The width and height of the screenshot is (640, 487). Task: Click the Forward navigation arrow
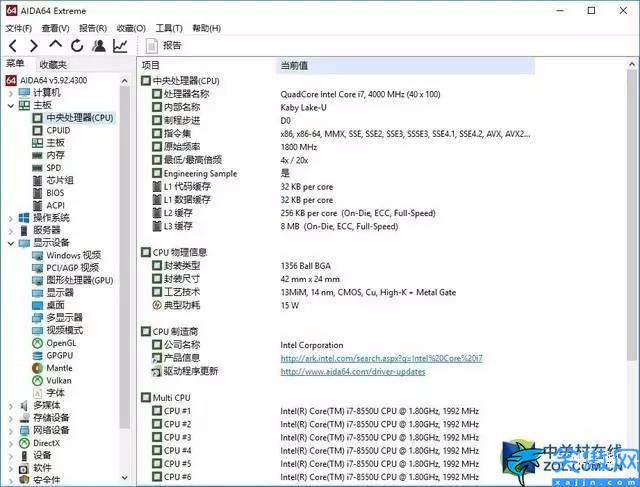click(34, 46)
